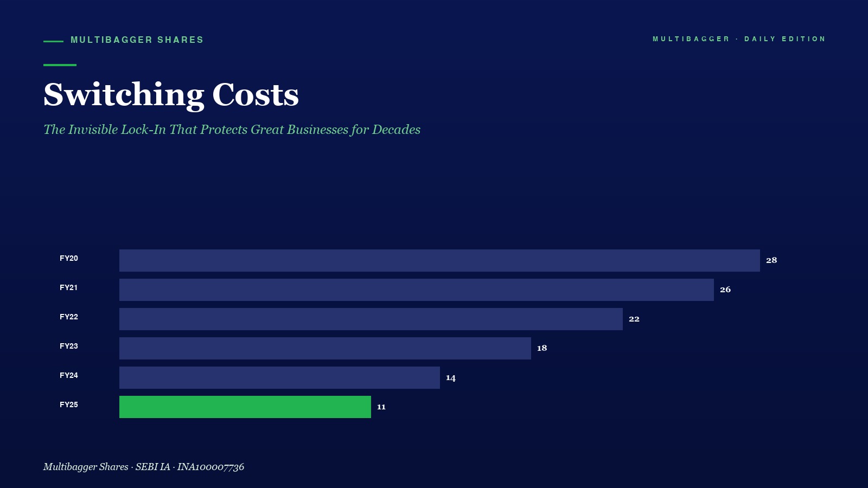Viewport: 868px width, 488px height.
Task: Click the 'Switching Costs' title
Action: [171, 95]
